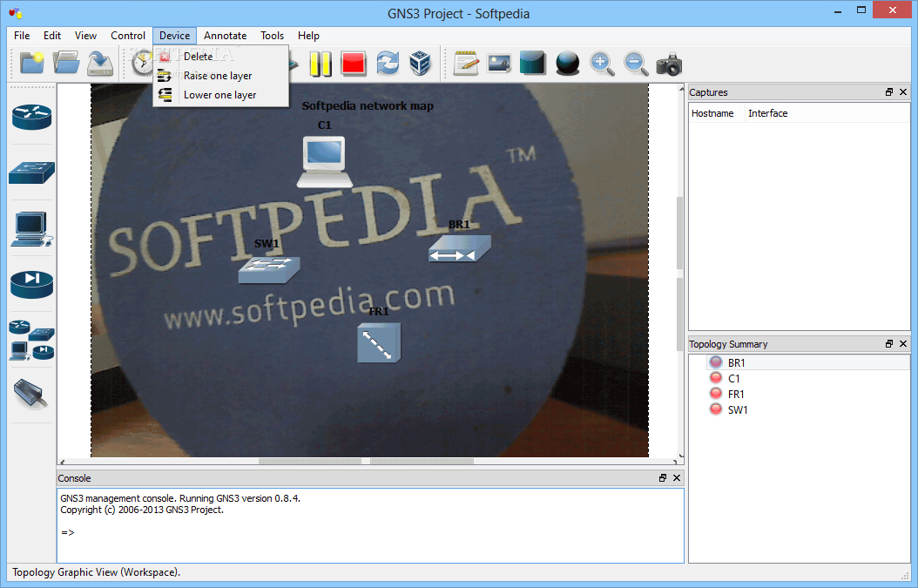Open the Control menu

tap(128, 36)
